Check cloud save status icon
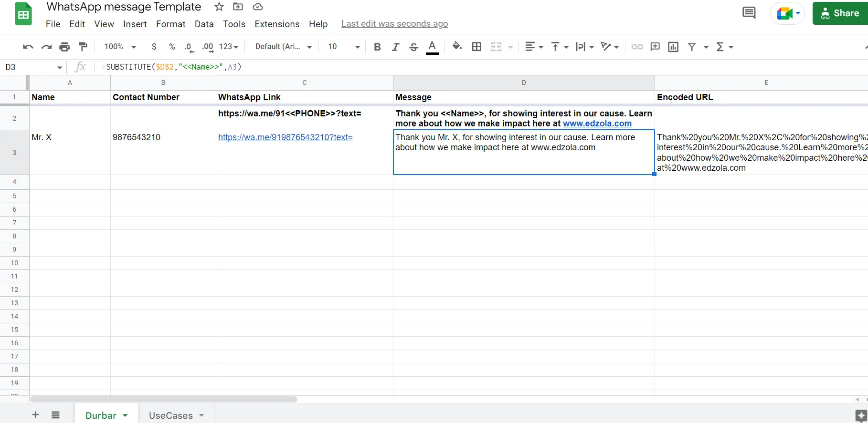This screenshot has width=868, height=423. pyautogui.click(x=258, y=7)
